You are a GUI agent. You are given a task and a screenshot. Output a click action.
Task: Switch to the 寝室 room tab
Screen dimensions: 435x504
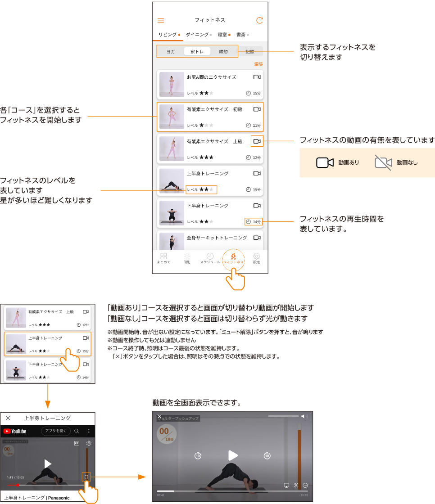[224, 34]
